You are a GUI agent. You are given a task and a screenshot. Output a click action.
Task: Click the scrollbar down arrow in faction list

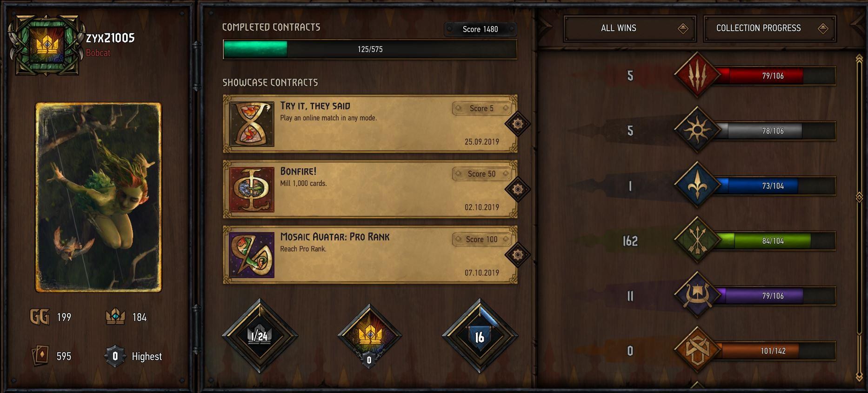click(859, 376)
